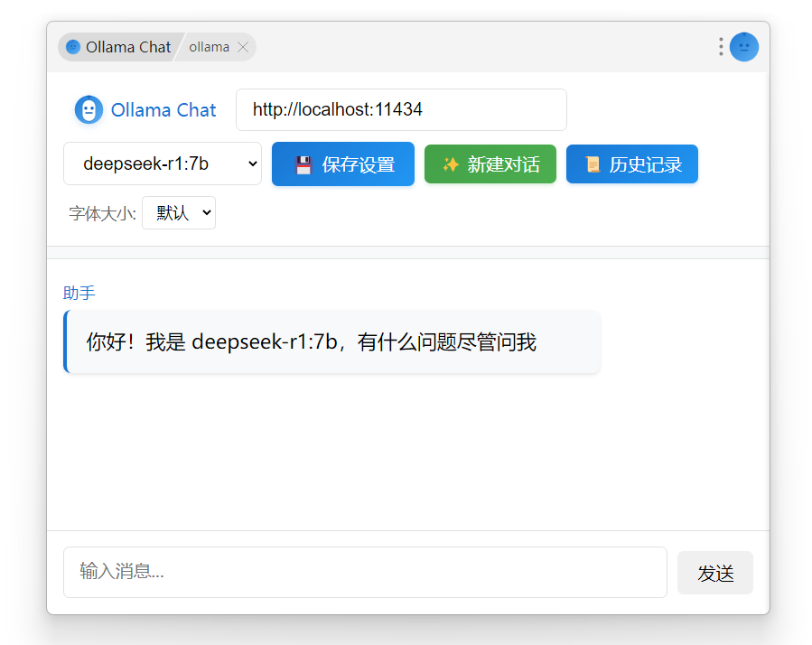Click the 输入消息... message input box
Viewport: 812px width, 645px height.
(x=365, y=572)
